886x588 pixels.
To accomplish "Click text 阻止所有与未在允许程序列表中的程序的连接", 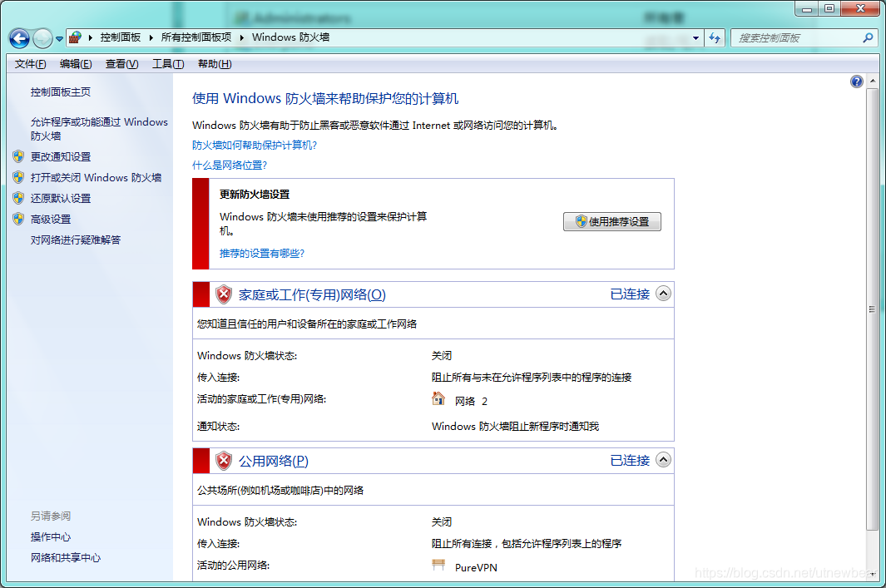I will pyautogui.click(x=532, y=378).
